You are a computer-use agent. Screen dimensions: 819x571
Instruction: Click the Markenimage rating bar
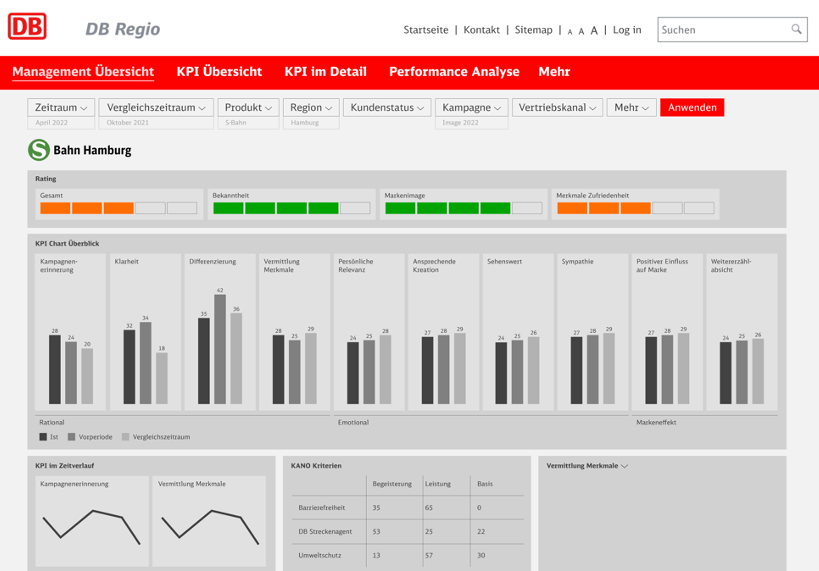coord(463,208)
